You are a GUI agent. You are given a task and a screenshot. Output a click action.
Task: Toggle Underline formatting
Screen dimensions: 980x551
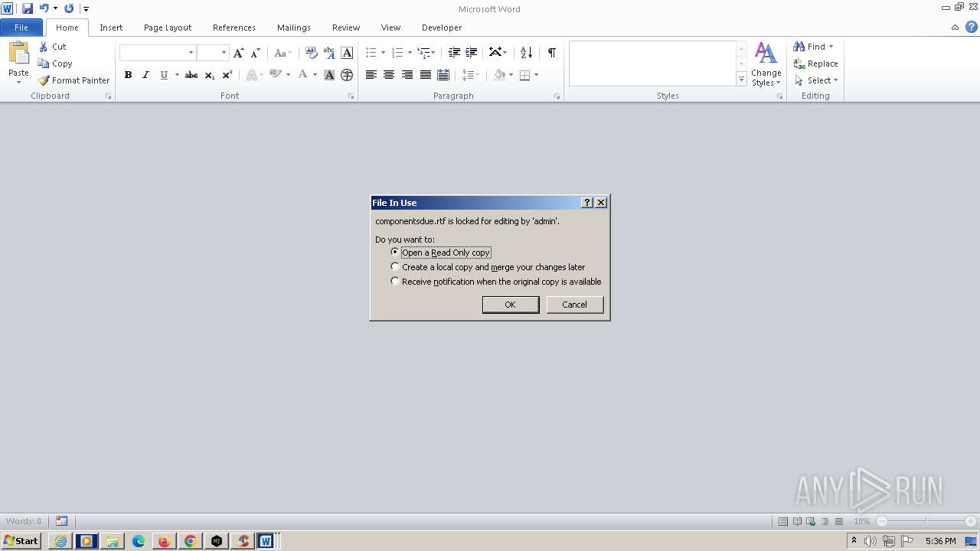(x=164, y=75)
